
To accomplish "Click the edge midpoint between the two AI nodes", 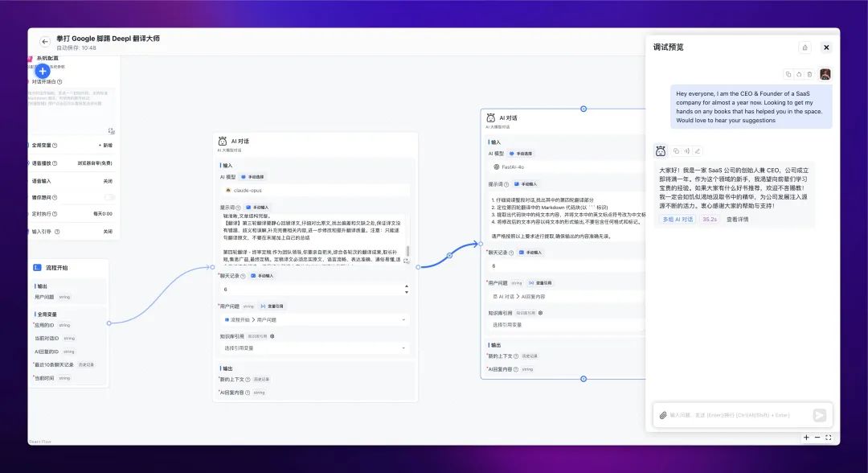I will [x=449, y=255].
